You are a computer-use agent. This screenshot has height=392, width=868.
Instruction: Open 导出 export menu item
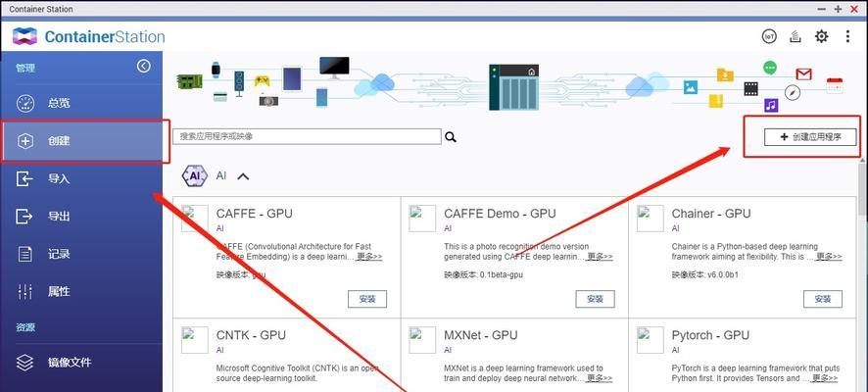[x=81, y=217]
